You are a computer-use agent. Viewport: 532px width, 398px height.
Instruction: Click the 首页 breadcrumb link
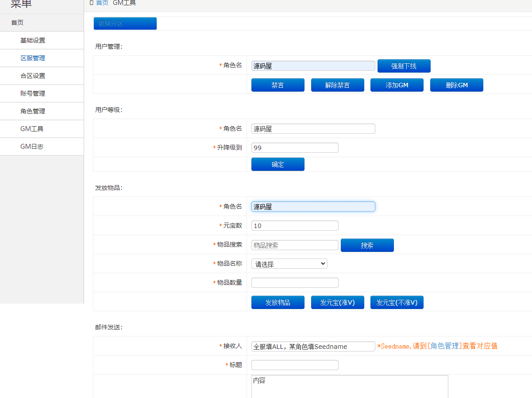tap(102, 2)
